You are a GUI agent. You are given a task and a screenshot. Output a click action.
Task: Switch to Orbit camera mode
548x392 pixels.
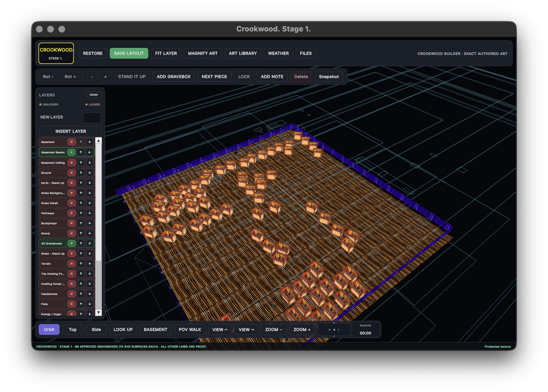click(x=49, y=329)
